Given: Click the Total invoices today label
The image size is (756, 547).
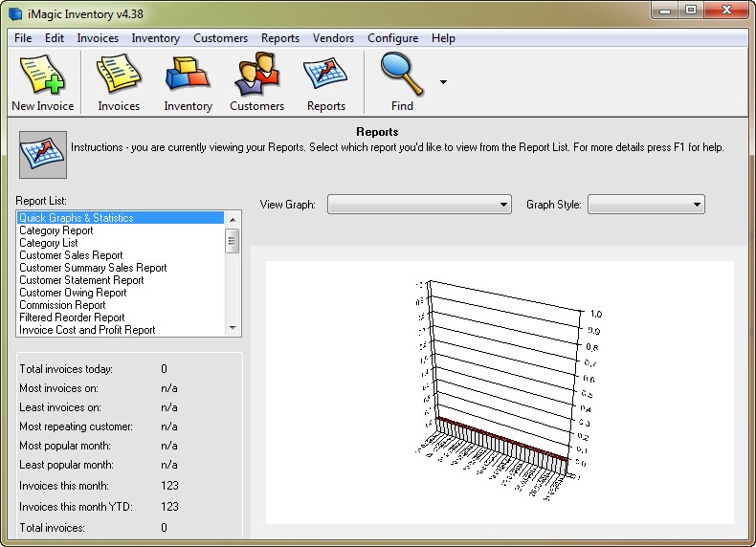Looking at the screenshot, I should click(66, 369).
